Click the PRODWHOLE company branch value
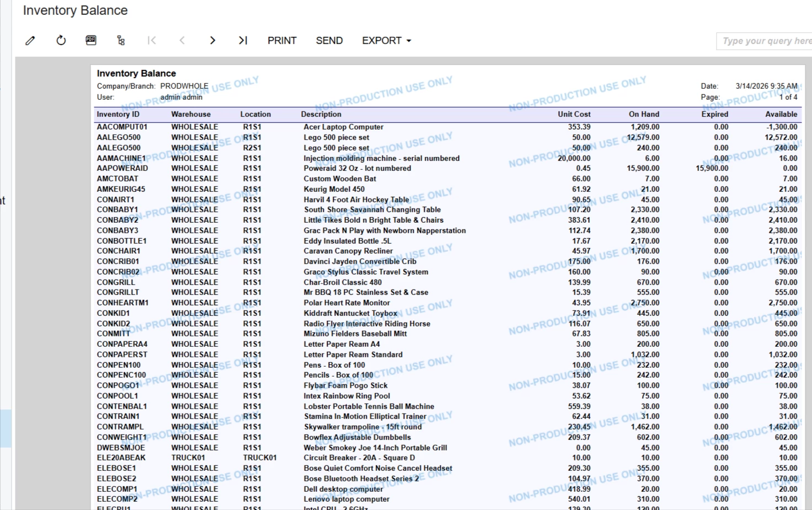 pos(184,86)
